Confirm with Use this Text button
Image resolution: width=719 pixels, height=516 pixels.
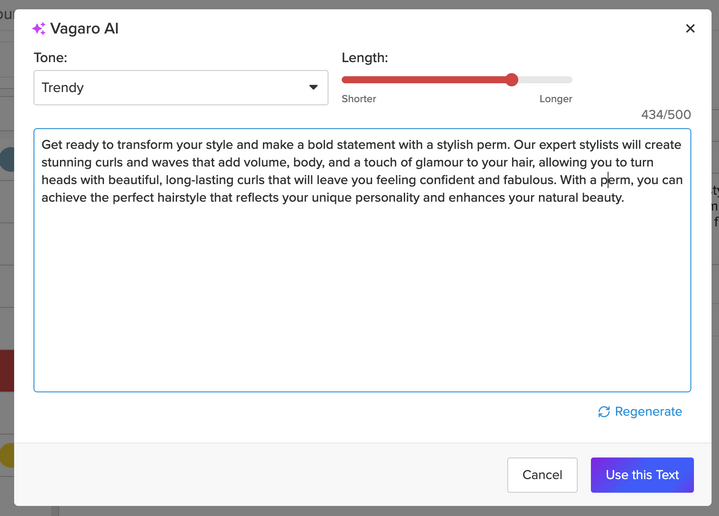(x=642, y=475)
